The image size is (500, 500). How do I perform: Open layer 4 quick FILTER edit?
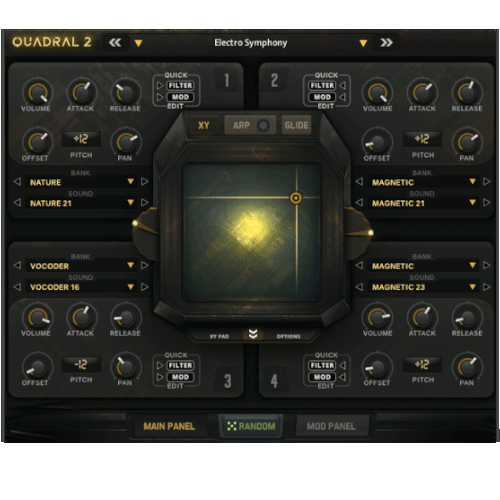322,365
